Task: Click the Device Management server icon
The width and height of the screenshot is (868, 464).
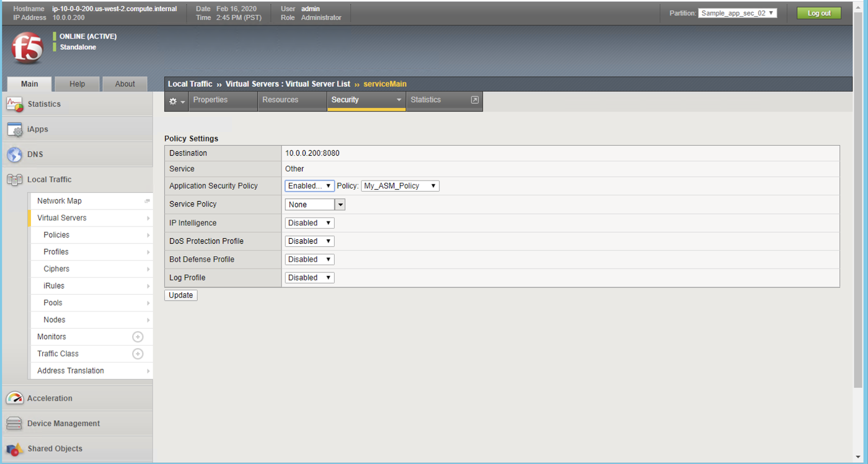Action: coord(15,424)
